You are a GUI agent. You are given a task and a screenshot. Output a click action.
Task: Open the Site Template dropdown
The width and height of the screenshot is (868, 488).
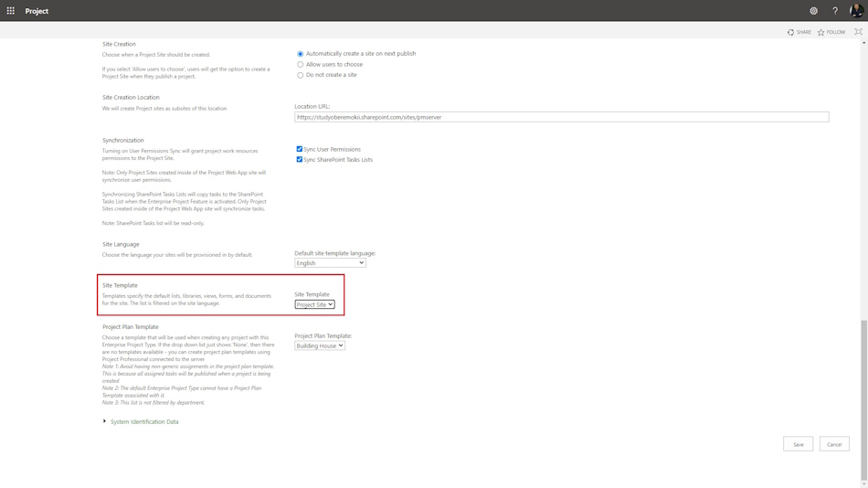(314, 304)
